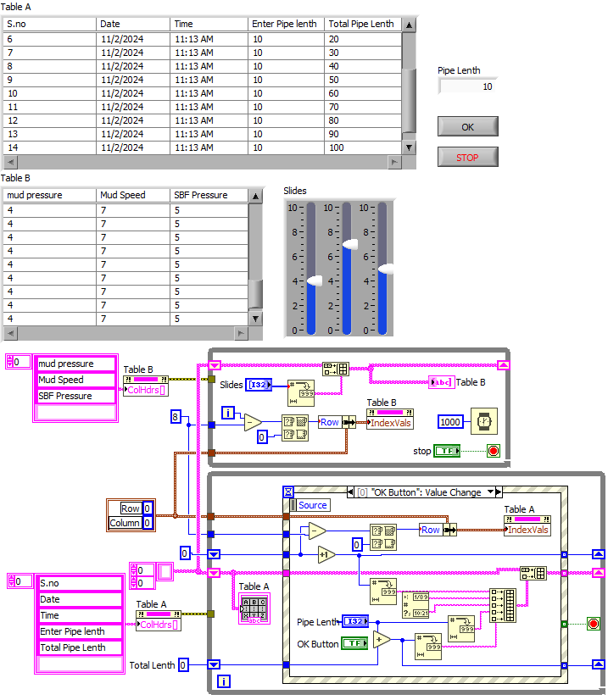Viewport: 608px width, 700px height.
Task: Click Table A scroll-up arrow
Action: [x=409, y=25]
